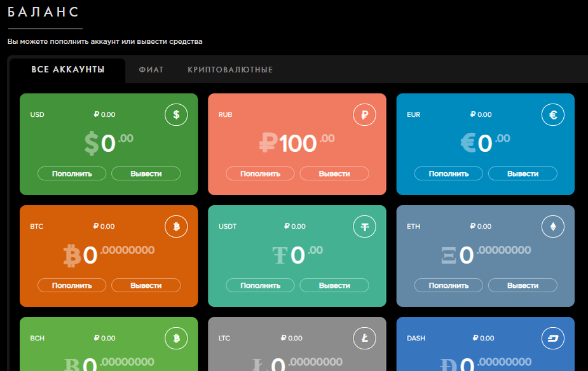The height and width of the screenshot is (371, 588).
Task: Click Вывести on the USD card
Action: (146, 173)
